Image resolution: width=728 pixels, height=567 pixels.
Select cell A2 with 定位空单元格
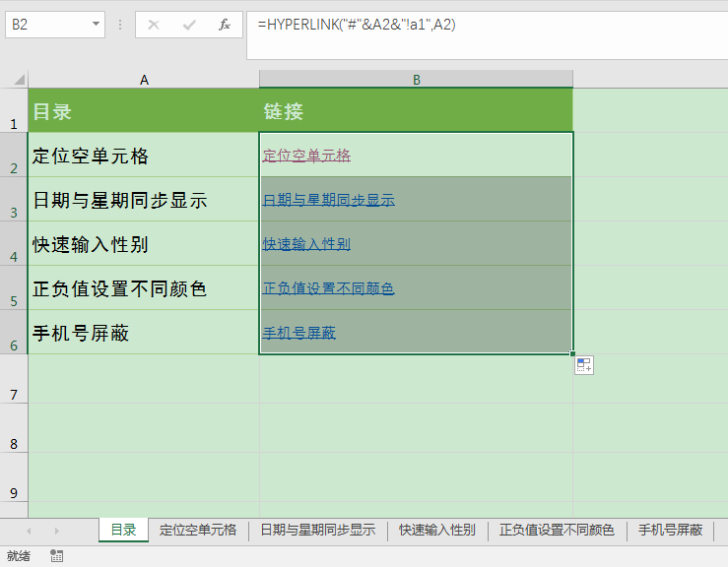coord(144,155)
